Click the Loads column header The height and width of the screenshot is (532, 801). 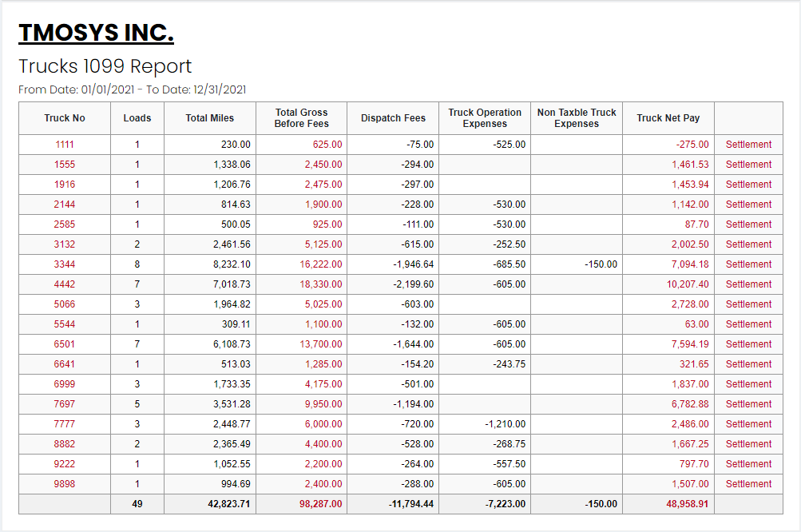click(x=137, y=118)
